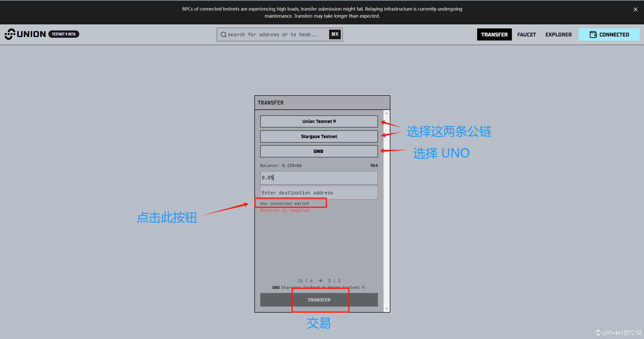This screenshot has height=339, width=644.
Task: Open the Explorer page
Action: coord(558,34)
